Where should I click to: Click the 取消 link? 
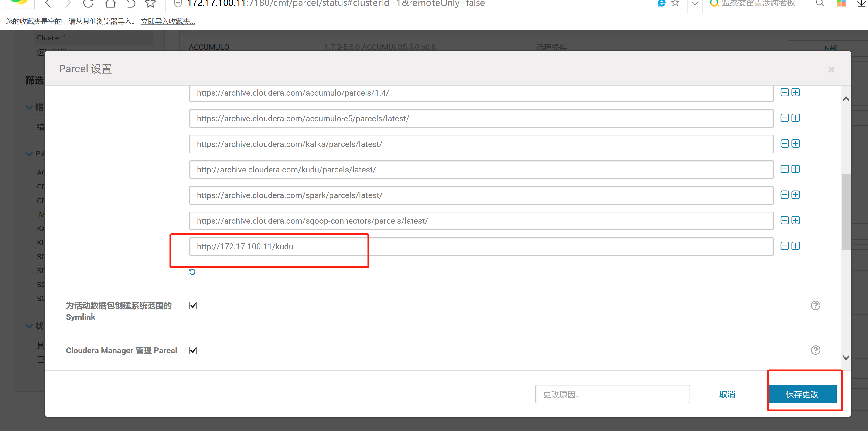(x=727, y=394)
